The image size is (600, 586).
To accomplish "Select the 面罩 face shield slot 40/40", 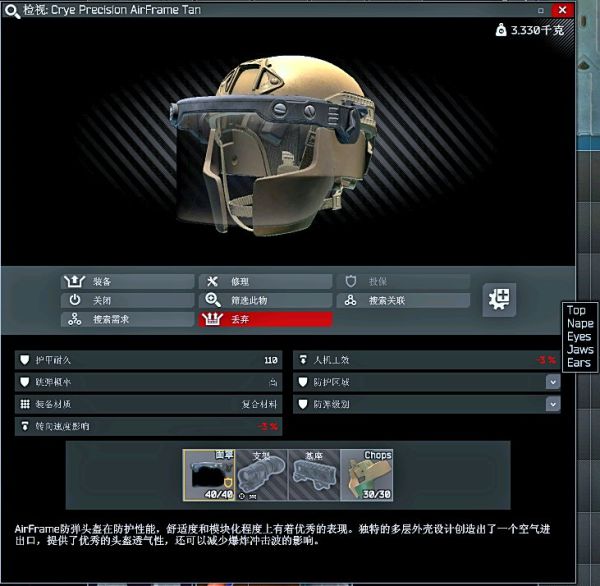I will point(209,475).
